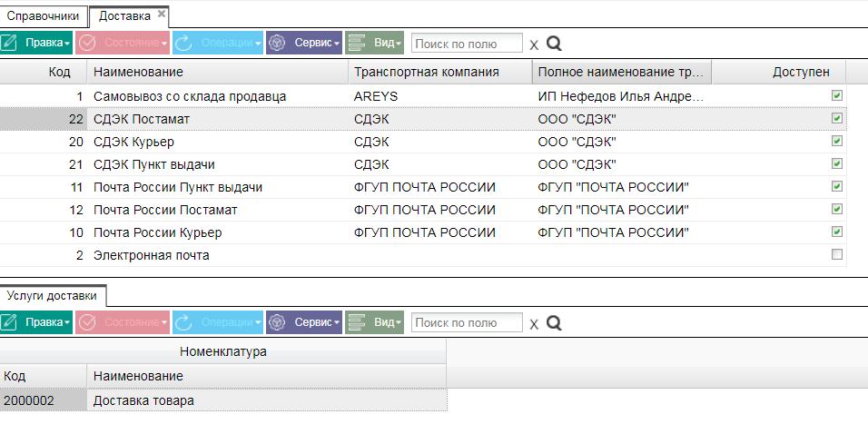Sort by Полное наименование column header
Viewport: 868px width, 444px height.
coord(622,72)
